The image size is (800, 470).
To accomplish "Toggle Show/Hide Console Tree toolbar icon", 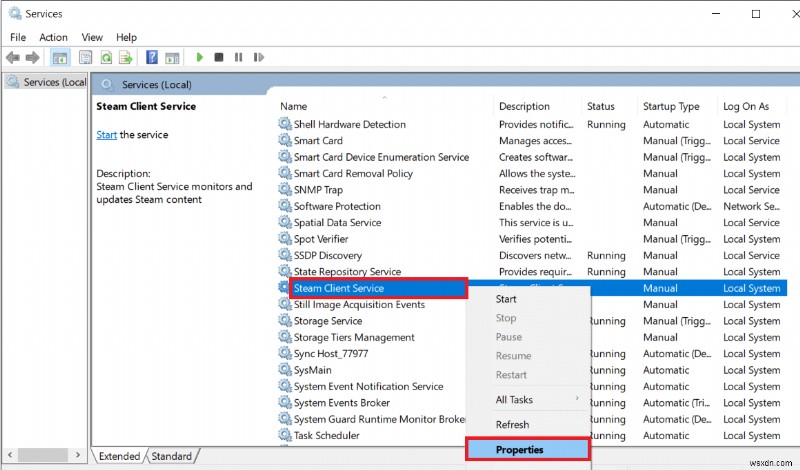I will point(60,58).
